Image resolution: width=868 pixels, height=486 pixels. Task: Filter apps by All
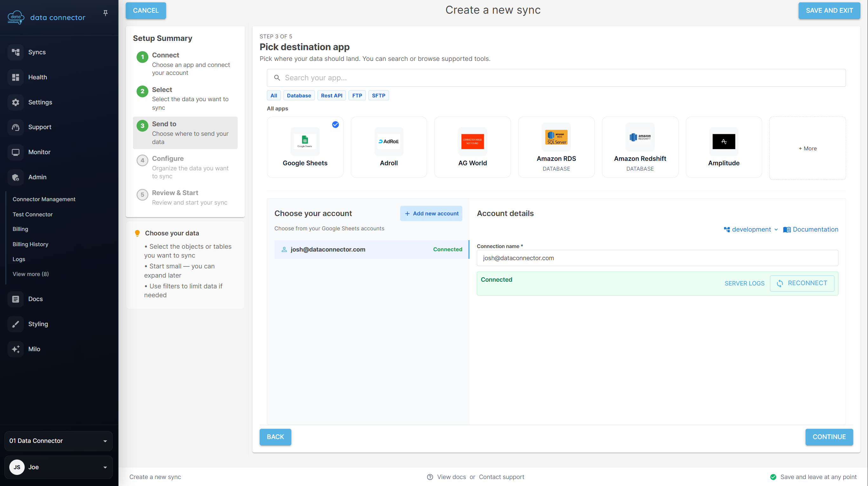coord(274,95)
